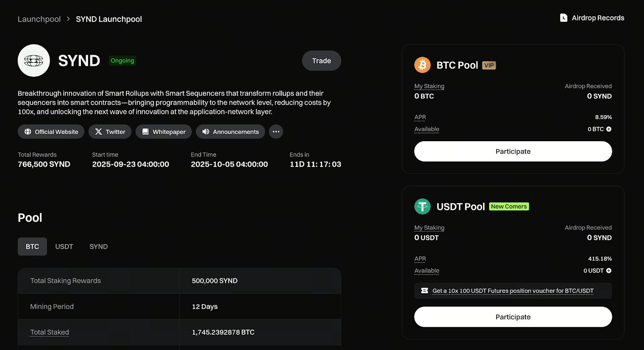Go back to Launchpool breadcrumb
Viewport: 644px width, 350px height.
tap(39, 19)
